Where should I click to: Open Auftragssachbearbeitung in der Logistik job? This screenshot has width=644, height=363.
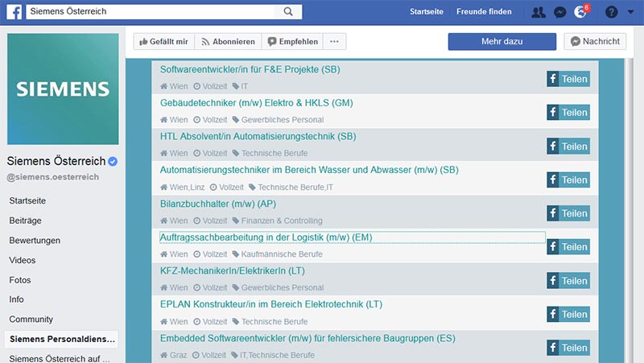pos(266,237)
